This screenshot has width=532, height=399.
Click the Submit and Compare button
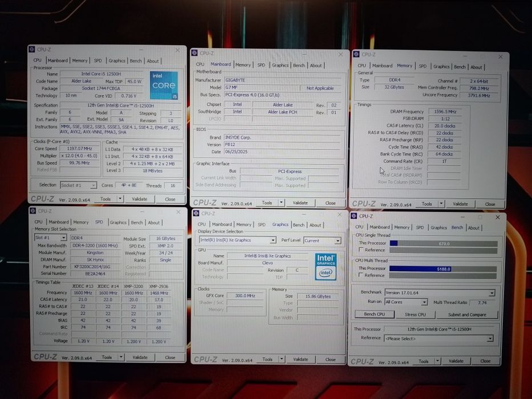tap(467, 315)
